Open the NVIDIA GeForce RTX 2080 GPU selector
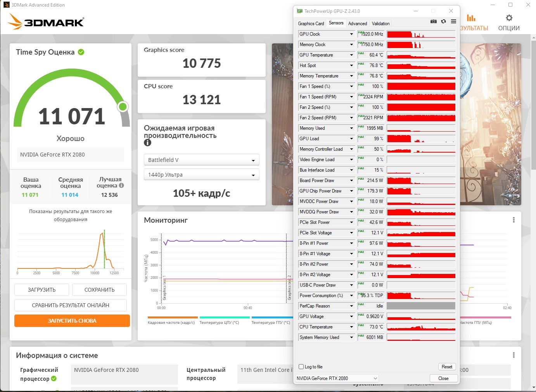The image size is (536, 392). click(x=337, y=378)
